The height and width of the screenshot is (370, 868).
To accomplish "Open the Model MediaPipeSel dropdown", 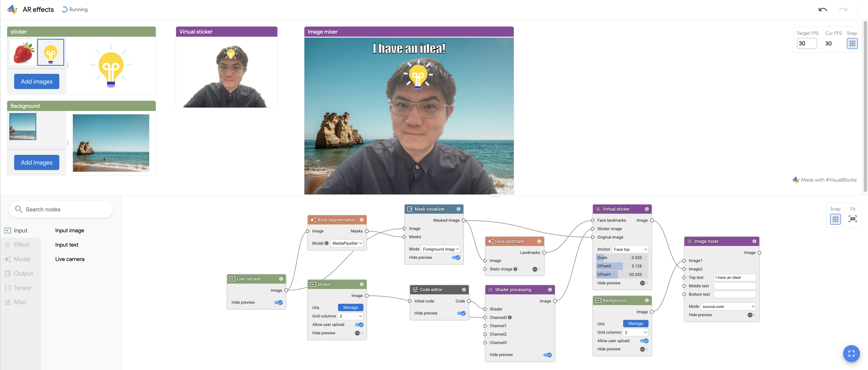I will [347, 243].
